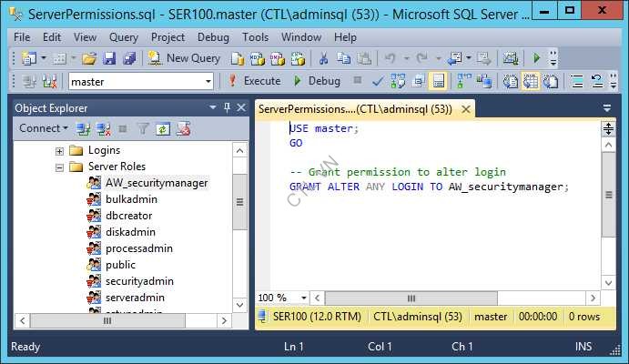Collapse the Server Roles folder
Image resolution: width=629 pixels, height=364 pixels.
(x=60, y=167)
